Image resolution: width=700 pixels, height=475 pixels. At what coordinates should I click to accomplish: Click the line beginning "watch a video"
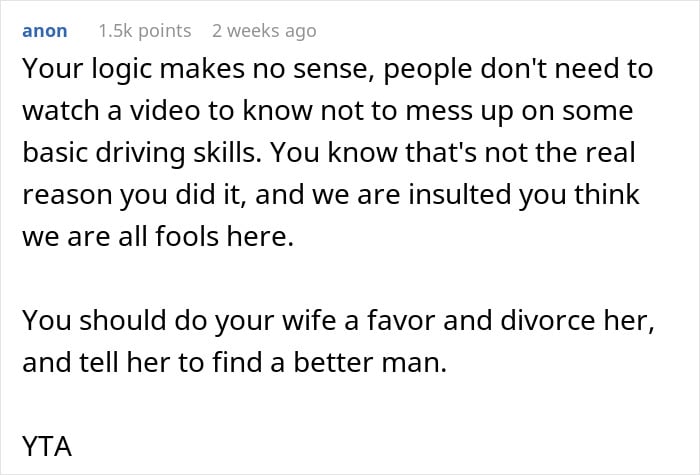(328, 111)
